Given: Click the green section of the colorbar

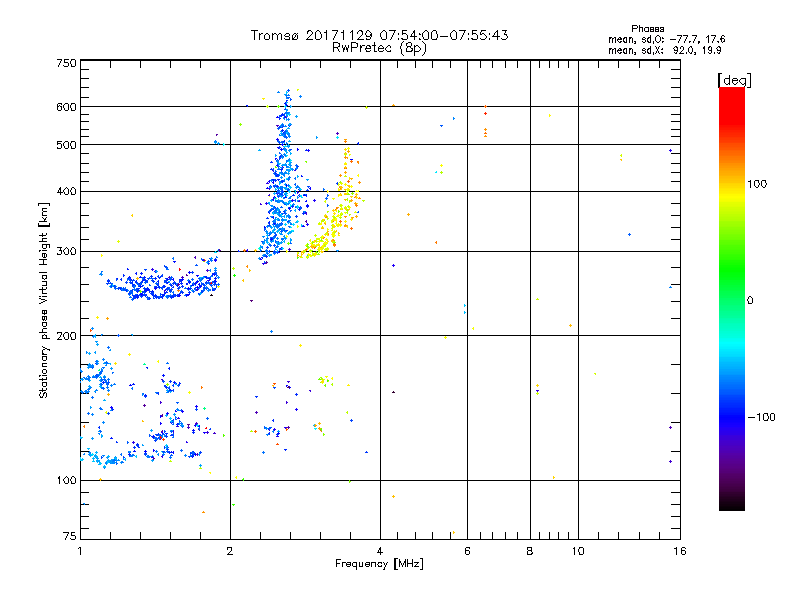Looking at the screenshot, I should [732, 270].
